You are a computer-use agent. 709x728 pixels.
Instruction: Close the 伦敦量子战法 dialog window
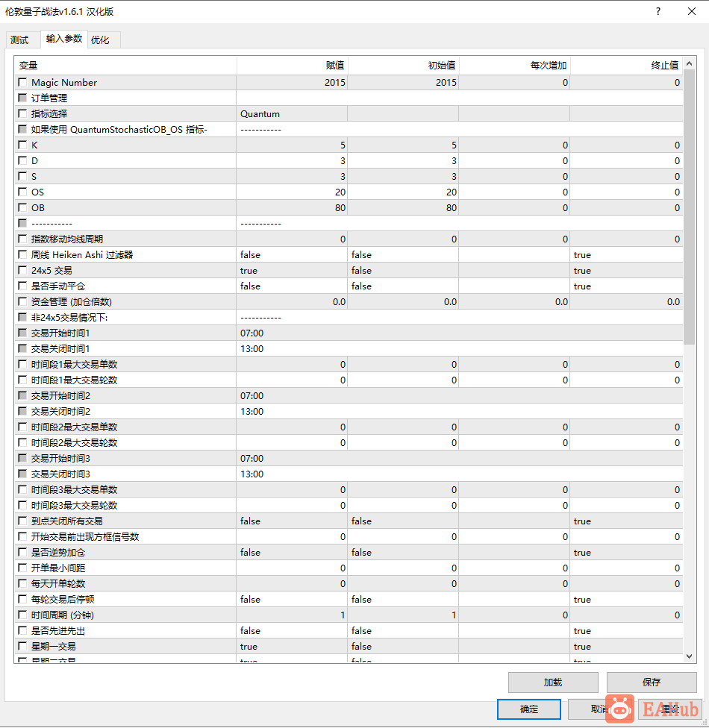pyautogui.click(x=692, y=12)
